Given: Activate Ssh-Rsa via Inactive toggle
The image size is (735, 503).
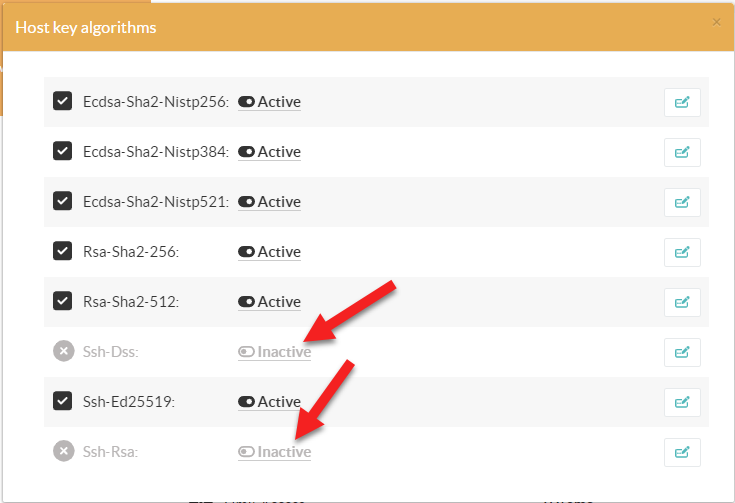Looking at the screenshot, I should point(274,452).
